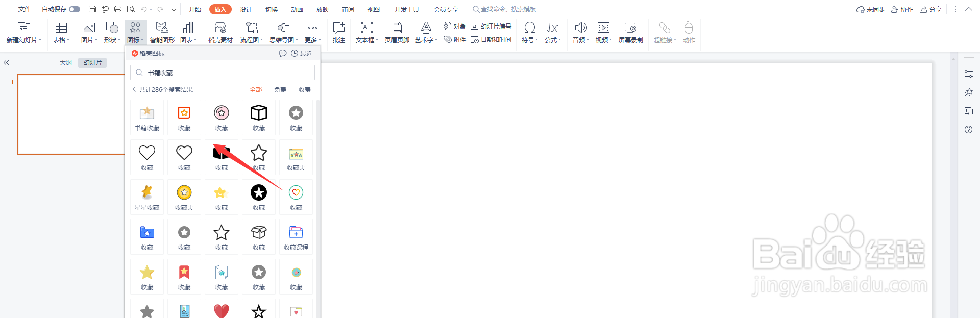
Task: Click the command search field 查找命令
Action: coord(504,9)
